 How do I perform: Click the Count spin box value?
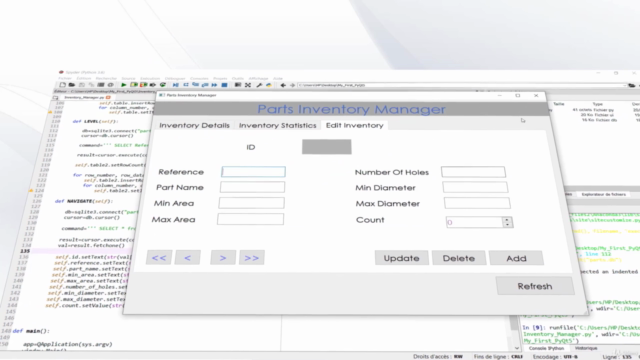474,222
